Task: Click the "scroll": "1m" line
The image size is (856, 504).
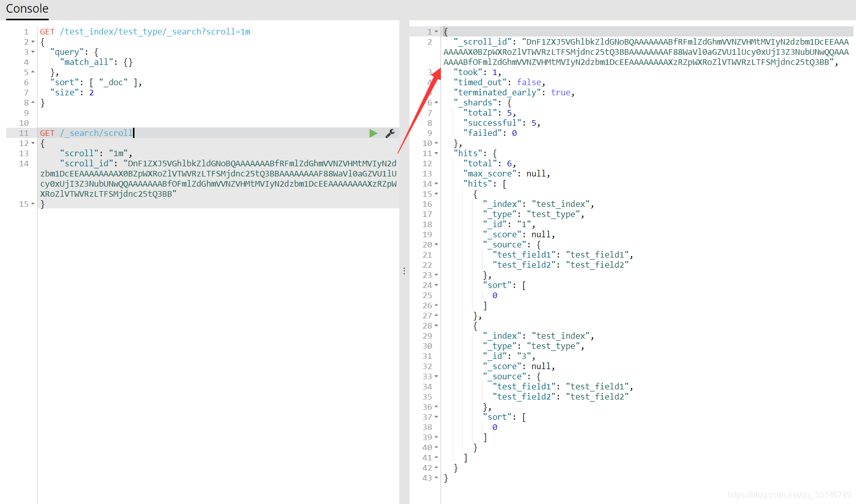Action: [96, 154]
